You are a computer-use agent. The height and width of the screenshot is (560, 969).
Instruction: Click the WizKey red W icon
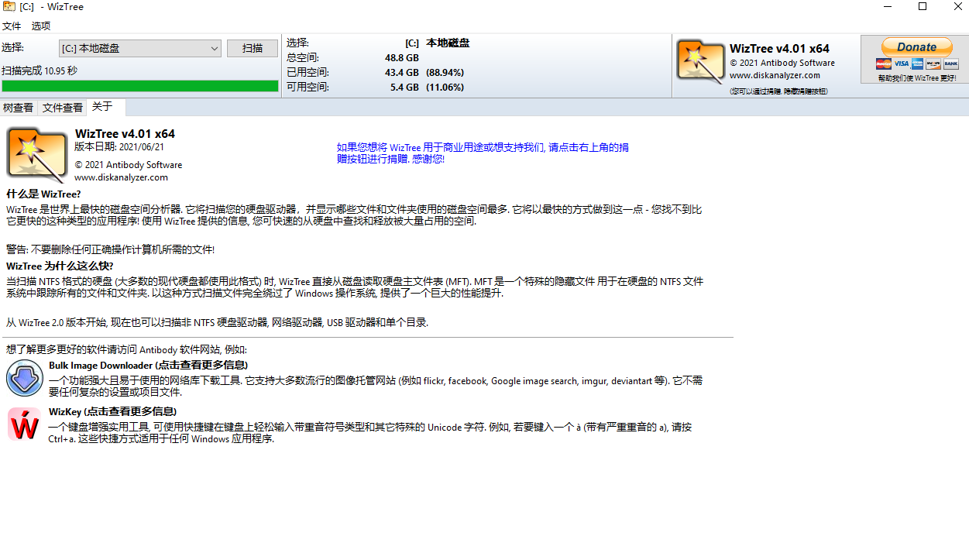click(24, 425)
